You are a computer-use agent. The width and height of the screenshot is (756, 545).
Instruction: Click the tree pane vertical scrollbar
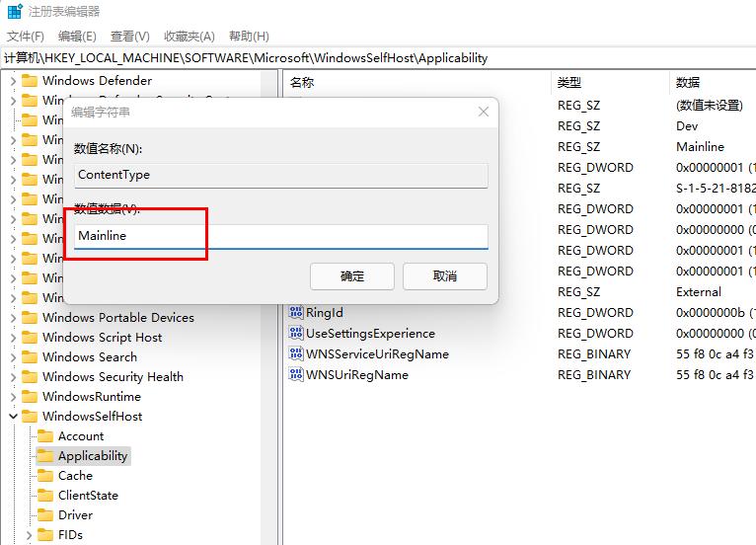268,308
